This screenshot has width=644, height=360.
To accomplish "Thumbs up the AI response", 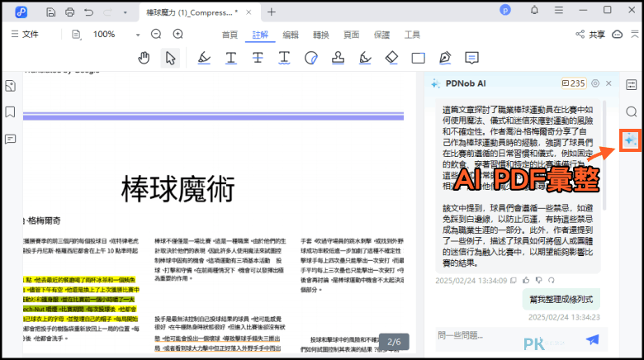I will 526,280.
